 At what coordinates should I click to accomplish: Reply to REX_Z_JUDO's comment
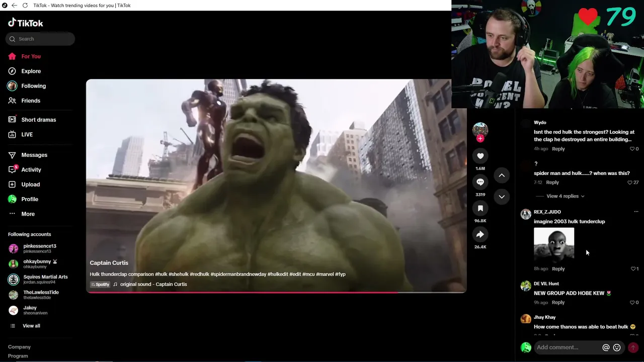558,269
